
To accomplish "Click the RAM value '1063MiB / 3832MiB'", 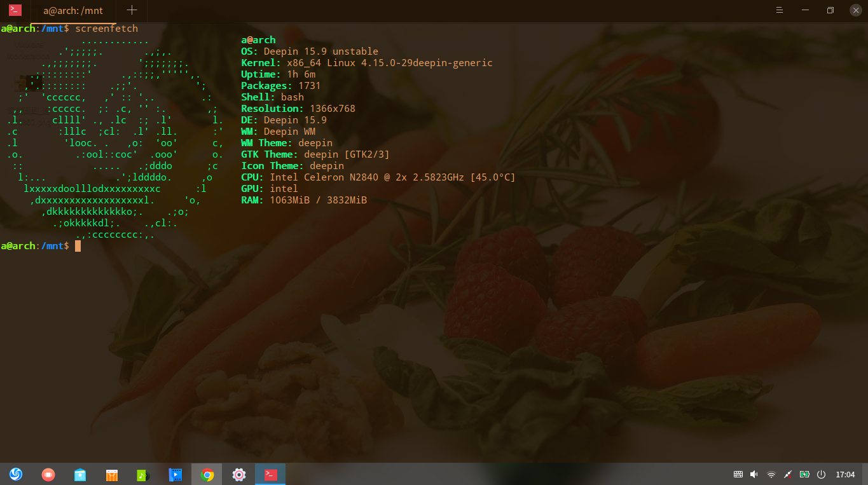I will [x=318, y=200].
